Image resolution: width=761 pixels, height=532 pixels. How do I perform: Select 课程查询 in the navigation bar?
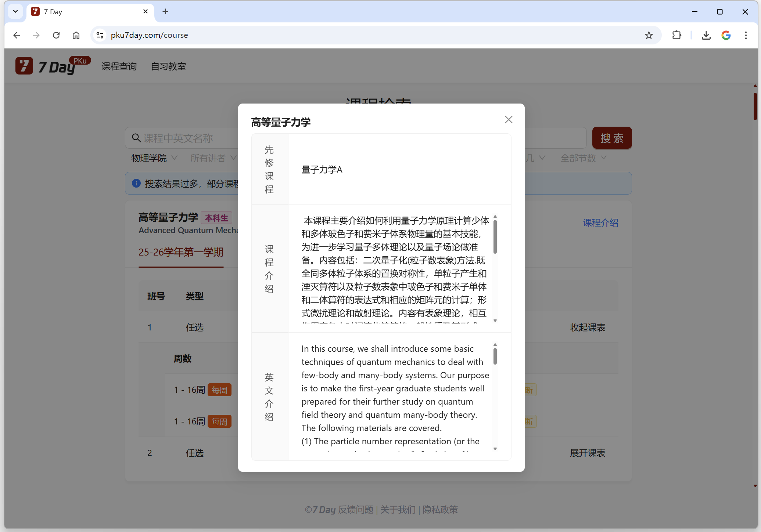tap(119, 66)
